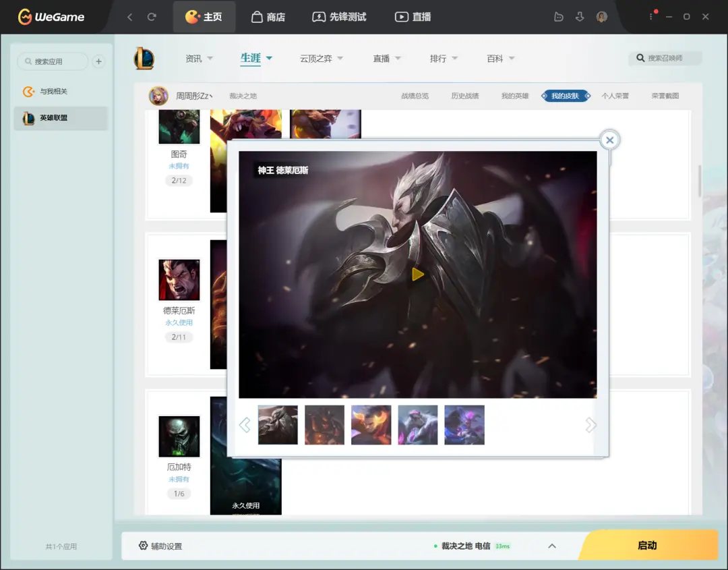The height and width of the screenshot is (570, 728).
Task: Select server 裁决之地 电信
Action: click(472, 546)
